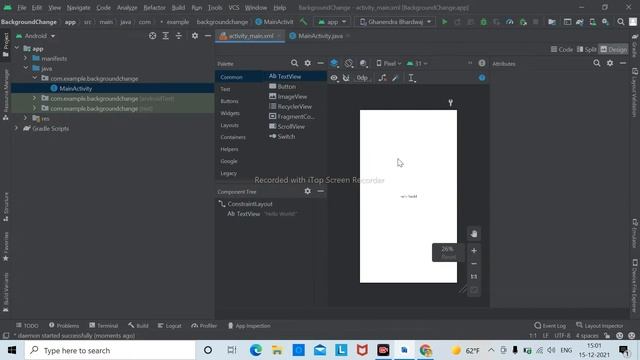640x360 pixels.
Task: Open Layout Inspector
Action: (x=600, y=326)
